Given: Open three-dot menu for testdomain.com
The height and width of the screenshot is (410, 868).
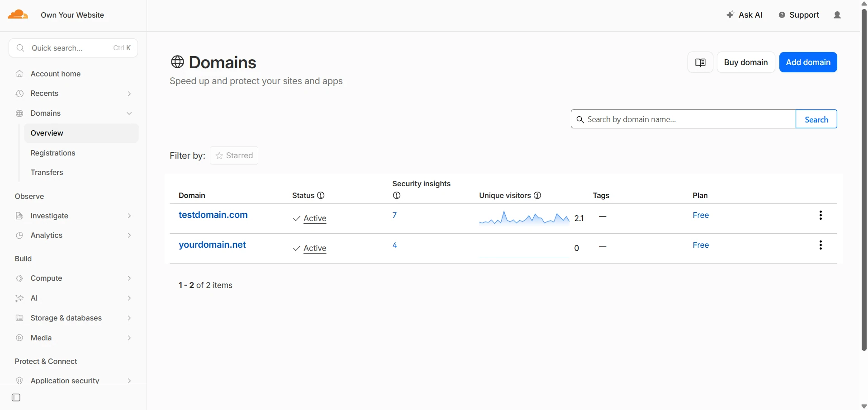Looking at the screenshot, I should 821,215.
